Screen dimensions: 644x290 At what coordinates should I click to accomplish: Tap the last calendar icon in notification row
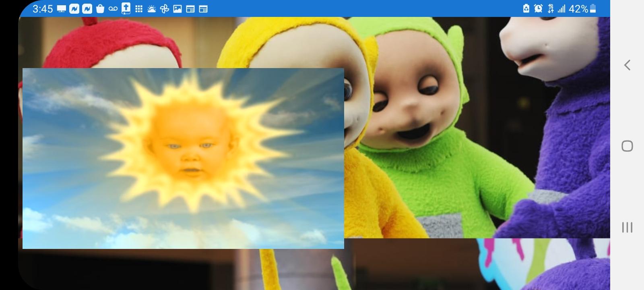pos(203,9)
